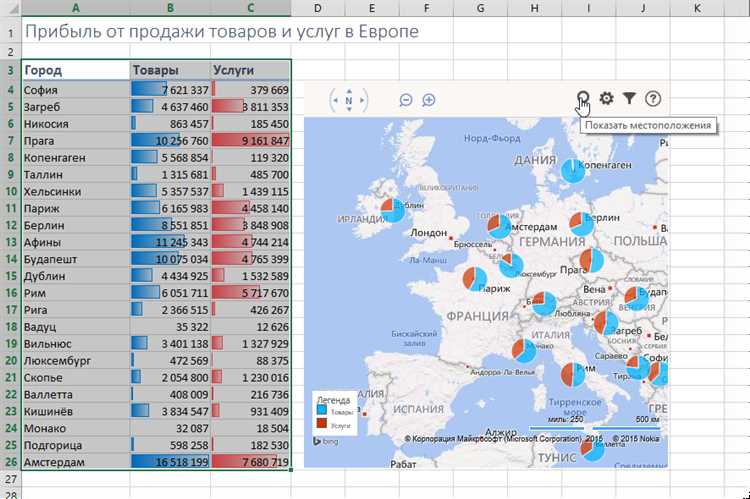The width and height of the screenshot is (750, 499).
Task: Select the cell 'Люксембург' in column A
Action: coord(76,360)
